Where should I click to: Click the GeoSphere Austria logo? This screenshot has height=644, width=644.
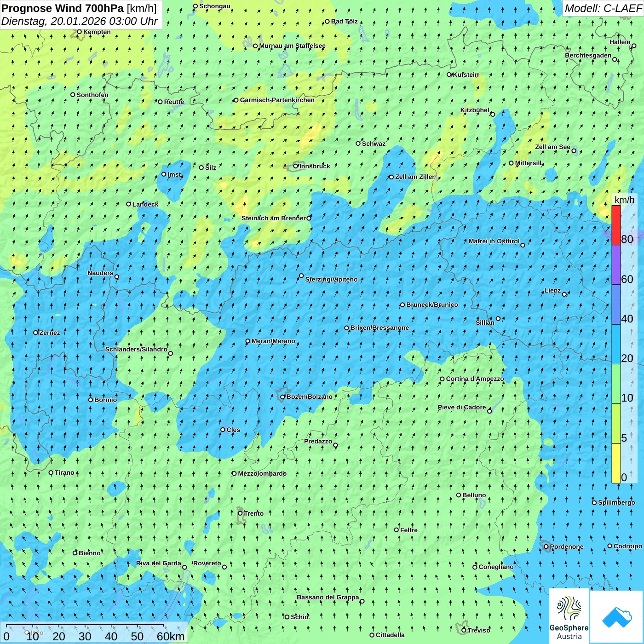coord(569,615)
